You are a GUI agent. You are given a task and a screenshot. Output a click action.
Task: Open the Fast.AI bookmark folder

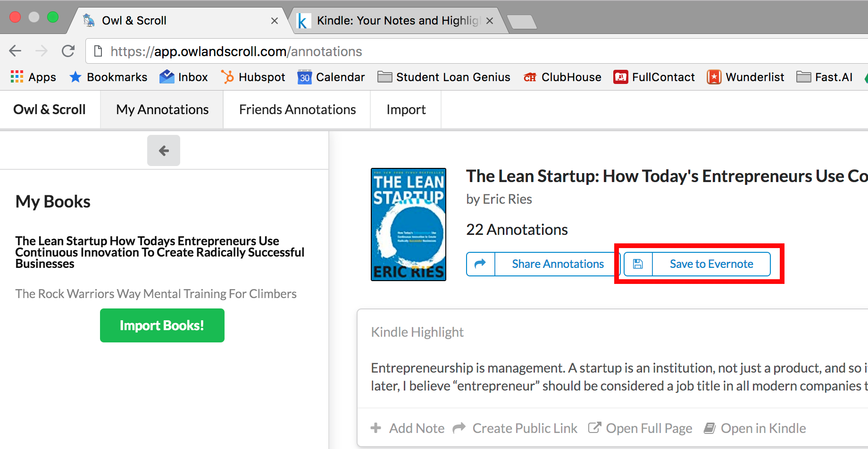click(x=825, y=77)
